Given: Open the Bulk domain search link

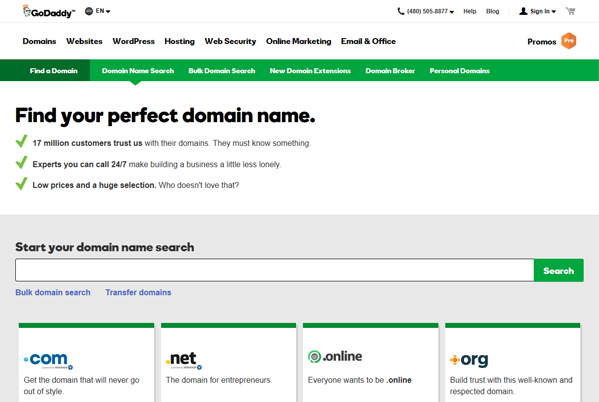Looking at the screenshot, I should pyautogui.click(x=53, y=292).
